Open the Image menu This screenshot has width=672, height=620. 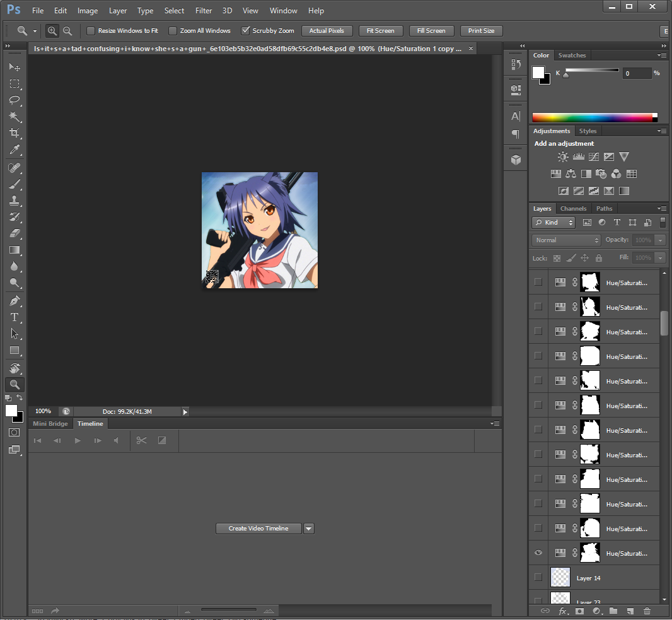point(88,11)
